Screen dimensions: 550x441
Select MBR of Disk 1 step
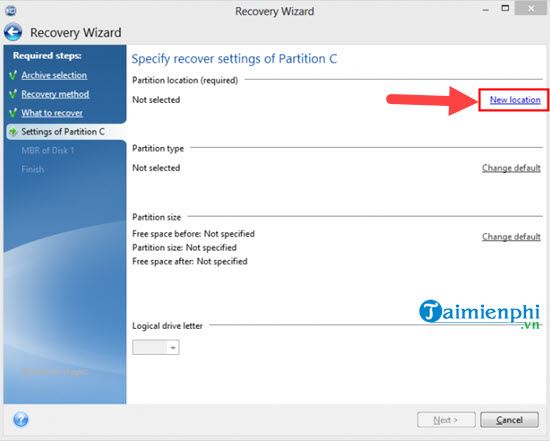[48, 151]
